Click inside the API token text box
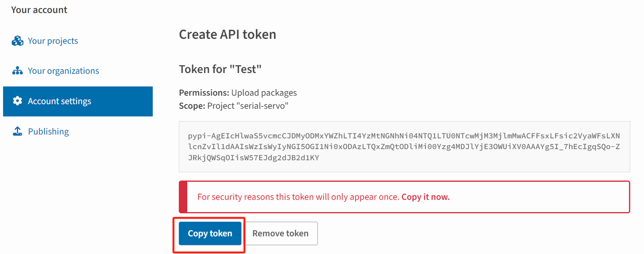The width and height of the screenshot is (644, 254). point(405,147)
